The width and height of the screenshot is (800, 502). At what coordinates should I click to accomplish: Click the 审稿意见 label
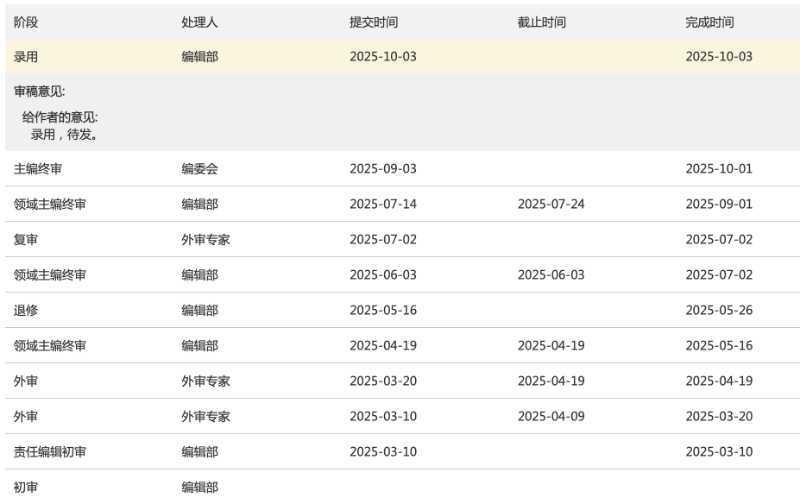[x=39, y=92]
